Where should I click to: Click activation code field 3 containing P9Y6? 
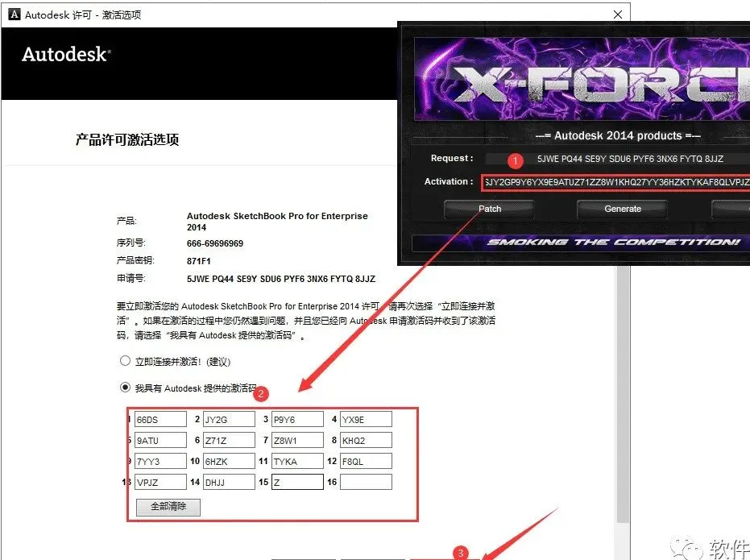pos(297,420)
